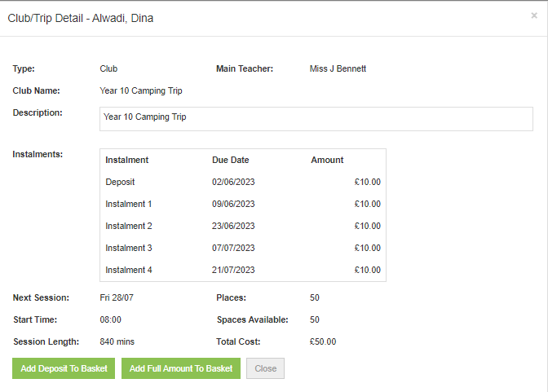Viewport: 548px width, 392px height.
Task: Select the Instalment 2 row
Action: pos(243,226)
